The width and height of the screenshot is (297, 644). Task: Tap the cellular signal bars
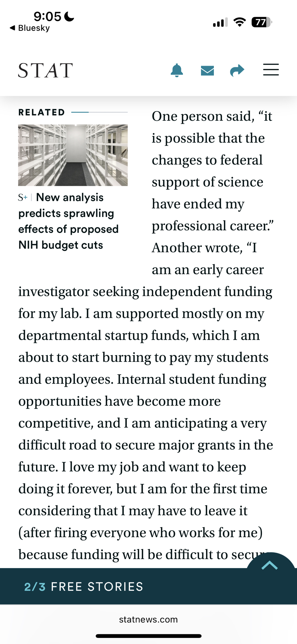(x=220, y=23)
